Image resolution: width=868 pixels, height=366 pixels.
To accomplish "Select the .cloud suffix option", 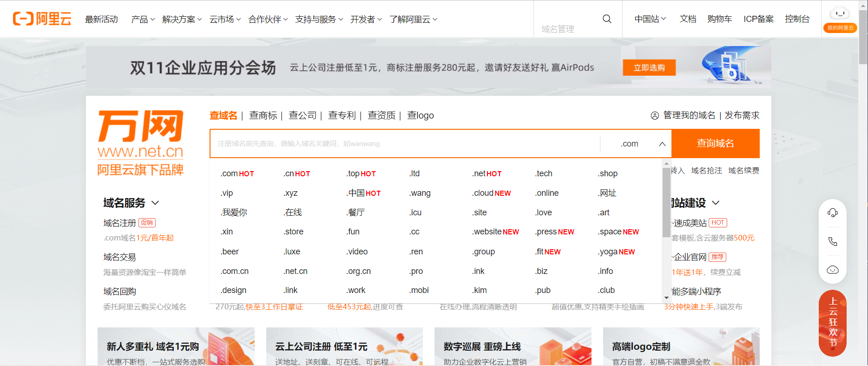I will tap(491, 193).
